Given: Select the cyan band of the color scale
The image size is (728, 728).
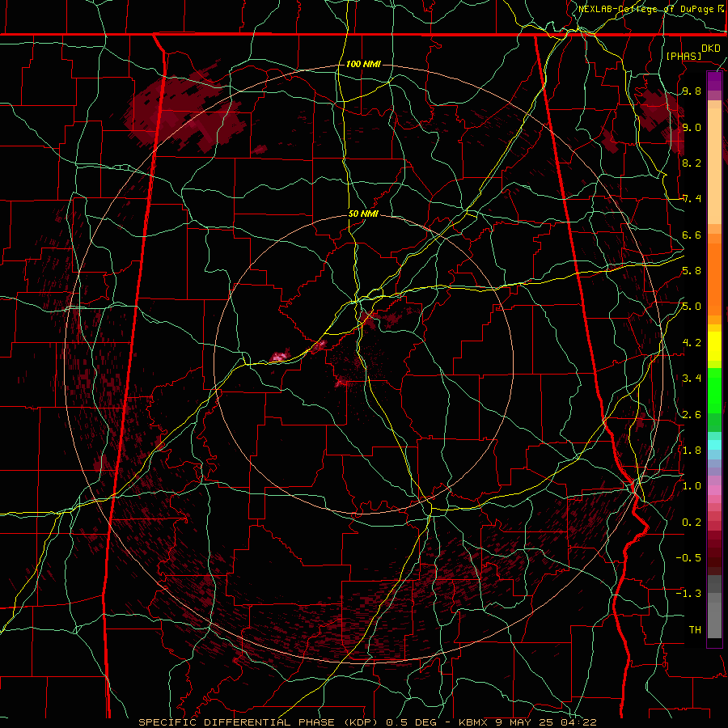Looking at the screenshot, I should [714, 445].
